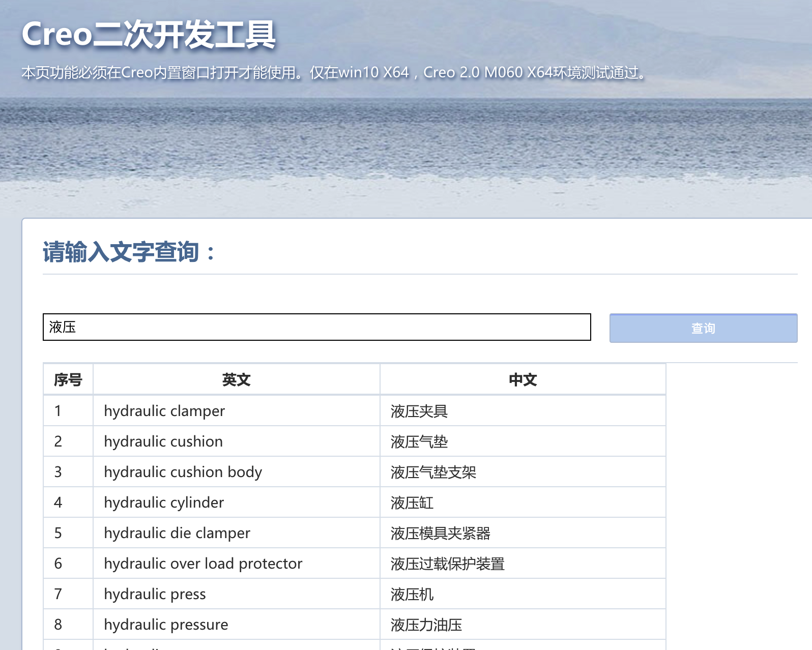Click the heading 请输入文字查询：

click(129, 252)
